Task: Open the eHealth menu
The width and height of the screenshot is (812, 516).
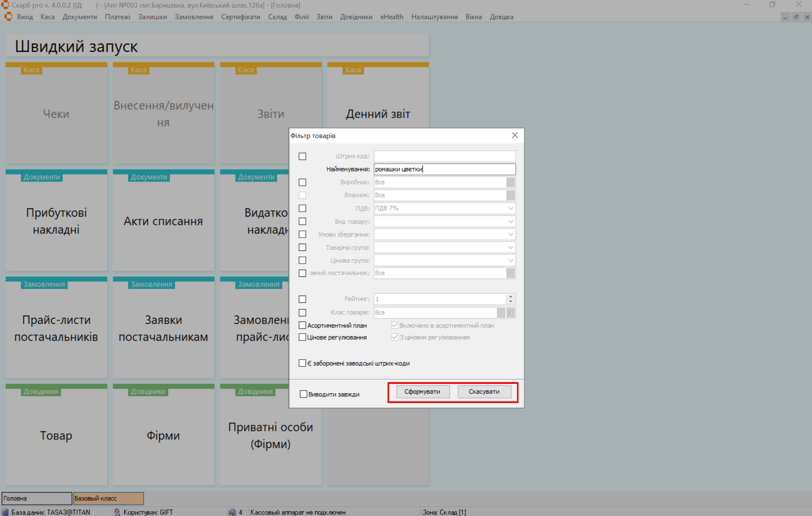Action: (392, 17)
